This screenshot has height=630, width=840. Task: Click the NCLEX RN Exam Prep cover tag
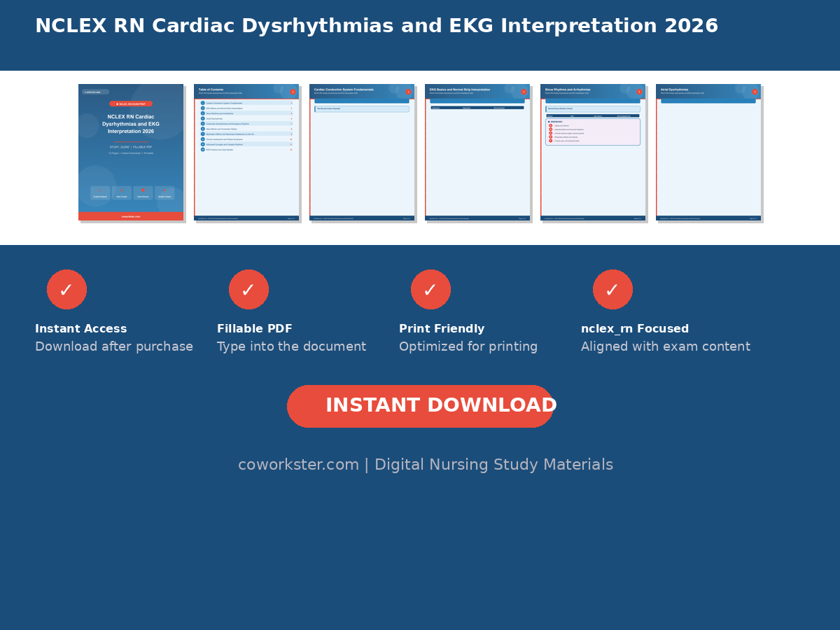[x=131, y=104]
